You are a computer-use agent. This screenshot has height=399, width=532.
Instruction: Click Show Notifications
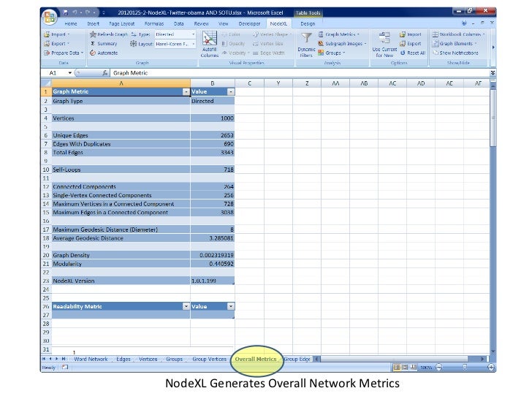(x=455, y=53)
